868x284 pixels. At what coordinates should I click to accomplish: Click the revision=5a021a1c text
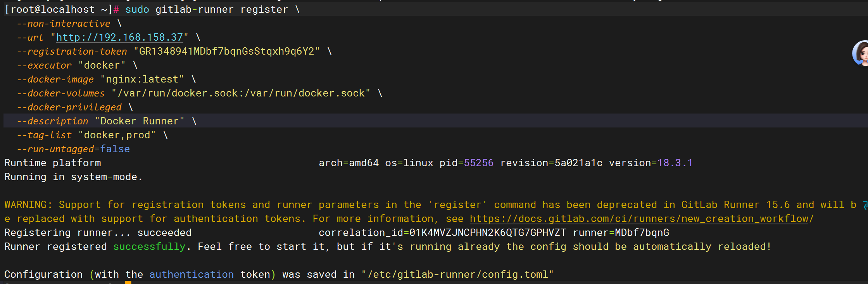pyautogui.click(x=551, y=163)
